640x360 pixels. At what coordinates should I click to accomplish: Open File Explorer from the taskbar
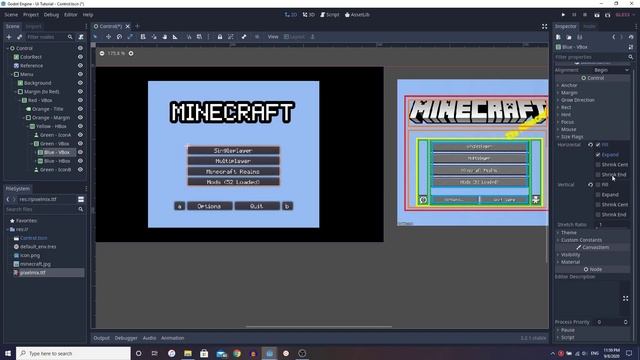click(188, 353)
